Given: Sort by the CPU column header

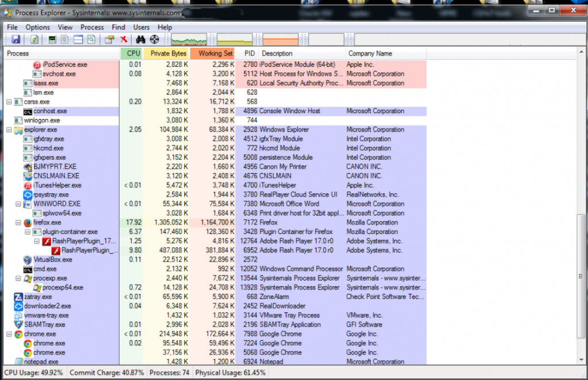Looking at the screenshot, I should (133, 53).
